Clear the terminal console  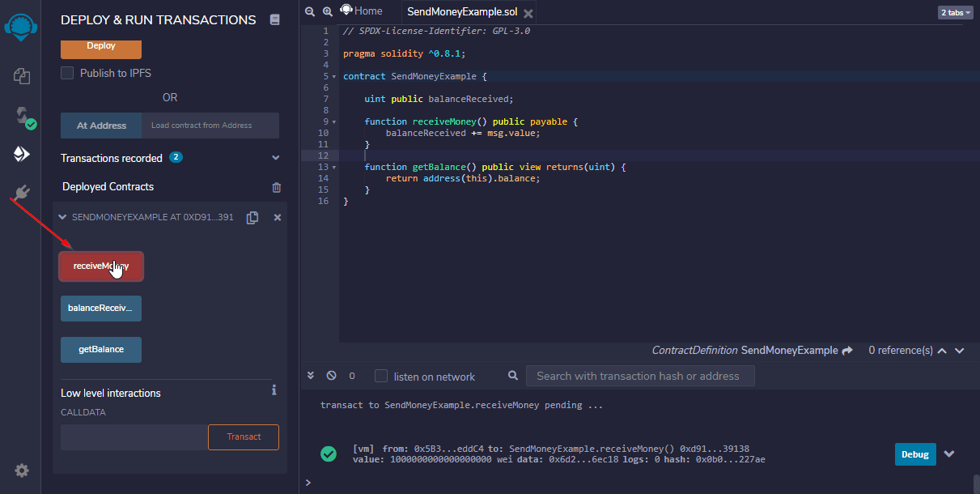331,376
